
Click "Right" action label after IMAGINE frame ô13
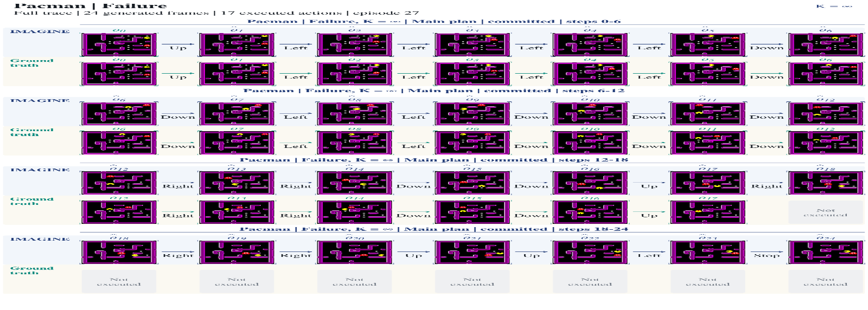point(296,186)
